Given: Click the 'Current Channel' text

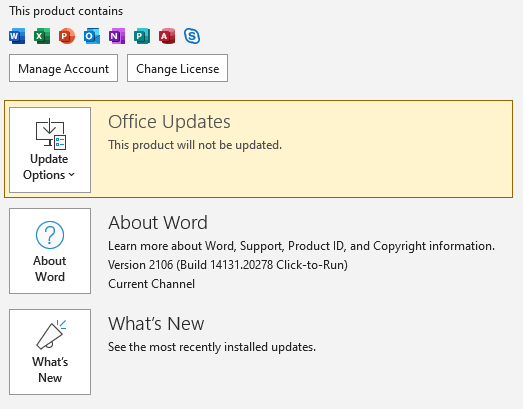Looking at the screenshot, I should pyautogui.click(x=151, y=284).
